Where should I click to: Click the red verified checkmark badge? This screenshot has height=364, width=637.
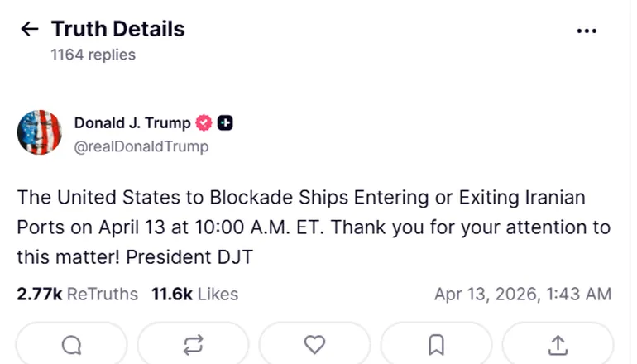[204, 123]
